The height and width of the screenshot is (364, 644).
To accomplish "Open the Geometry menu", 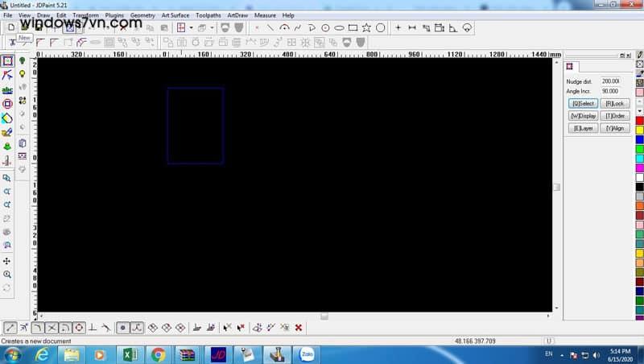I will click(x=142, y=15).
